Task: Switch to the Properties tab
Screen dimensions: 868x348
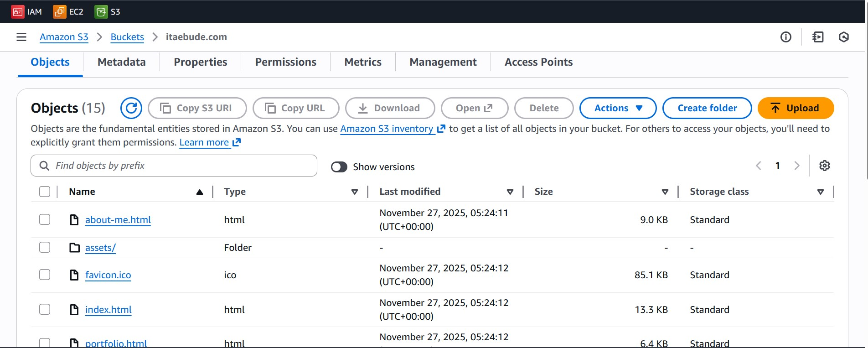Action: point(200,62)
